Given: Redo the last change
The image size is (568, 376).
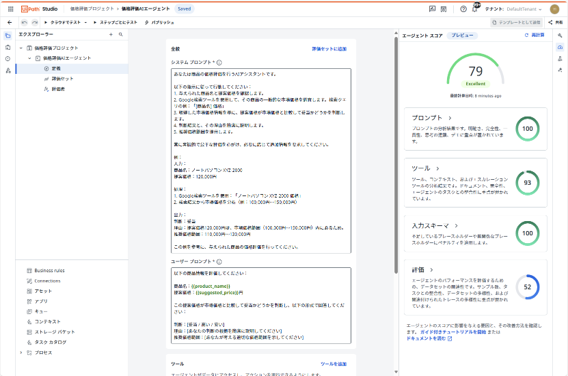Looking at the screenshot, I should (35, 22).
